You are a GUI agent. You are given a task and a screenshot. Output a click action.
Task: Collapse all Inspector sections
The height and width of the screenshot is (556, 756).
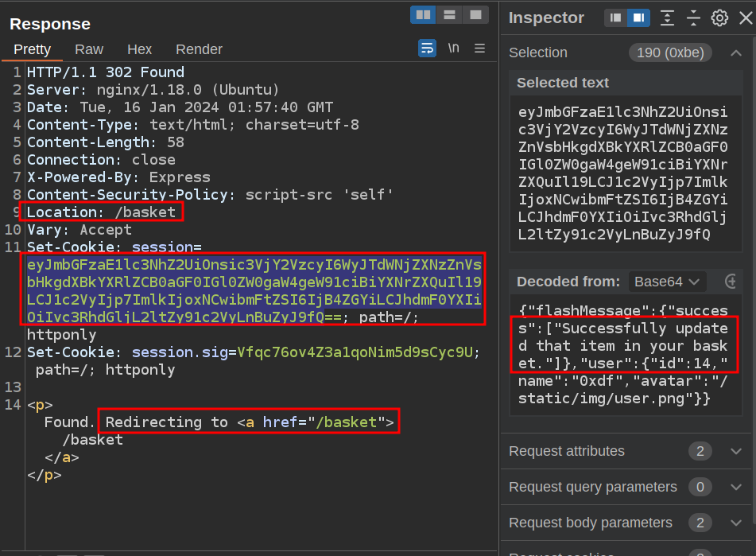coord(693,17)
